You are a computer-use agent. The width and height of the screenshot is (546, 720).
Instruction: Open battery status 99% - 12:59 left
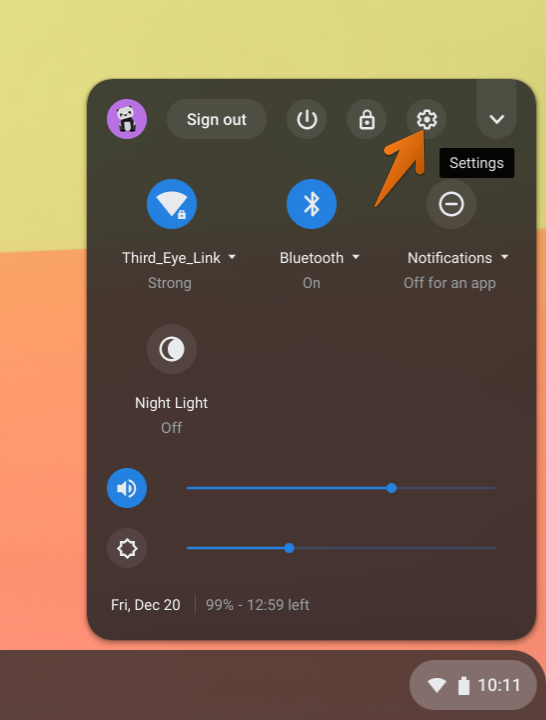pyautogui.click(x=257, y=605)
